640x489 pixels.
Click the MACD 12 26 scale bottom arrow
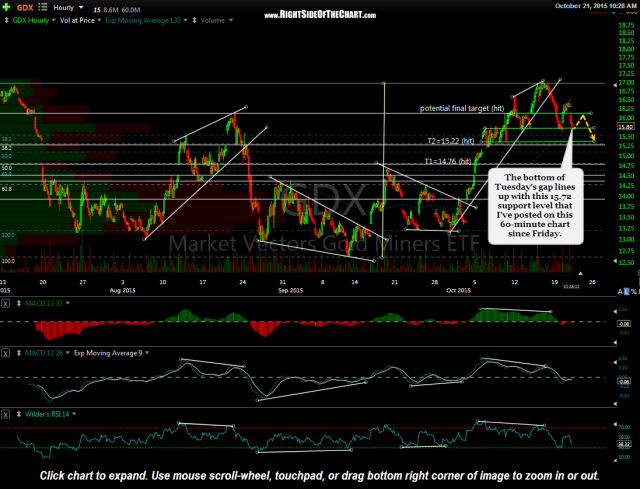pyautogui.click(x=615, y=404)
